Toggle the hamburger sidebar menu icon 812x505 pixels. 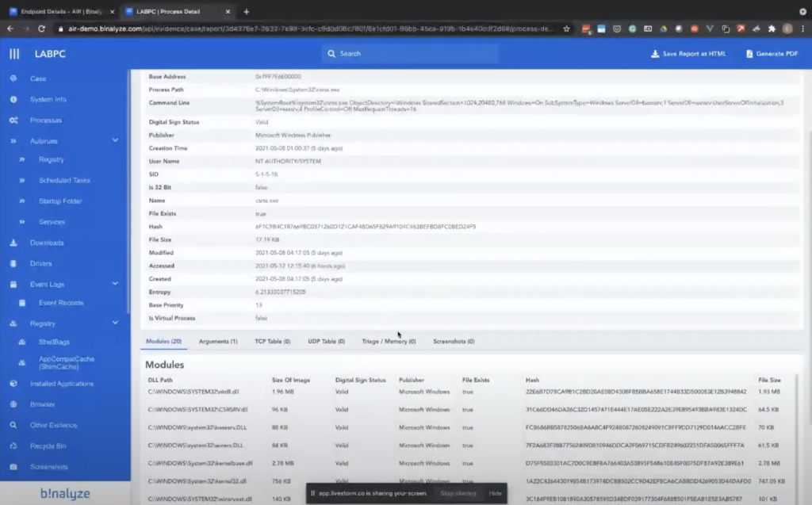(x=14, y=53)
